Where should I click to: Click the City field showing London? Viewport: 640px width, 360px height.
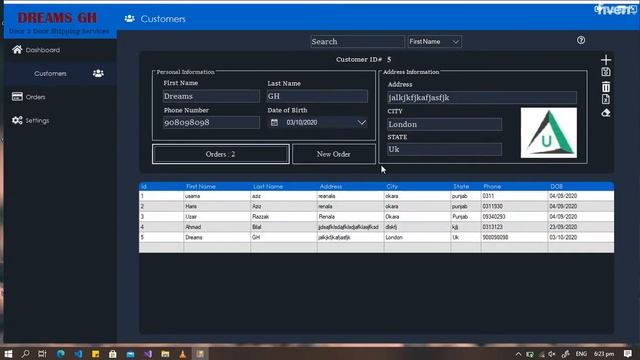pos(444,124)
